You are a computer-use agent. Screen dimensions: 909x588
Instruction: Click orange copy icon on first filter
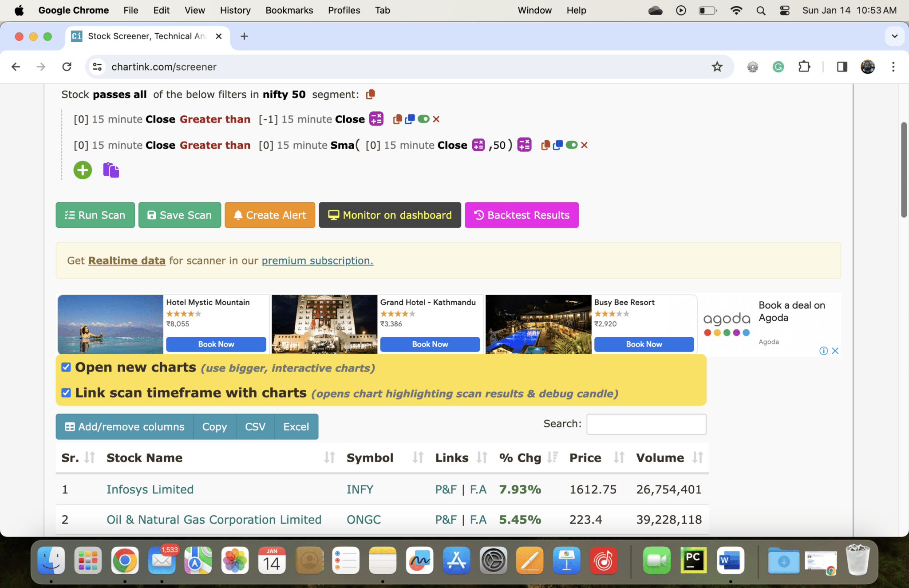point(397,119)
